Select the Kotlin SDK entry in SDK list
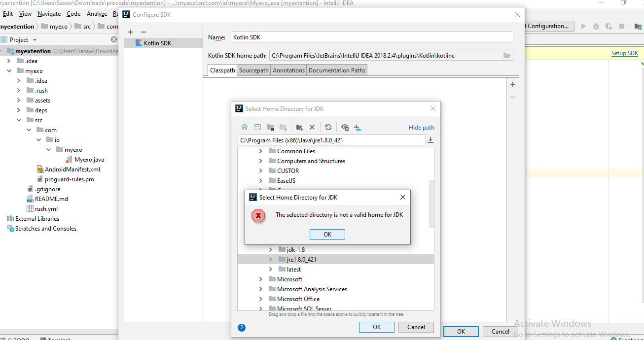Viewport: 644px width, 340px height. [163, 43]
